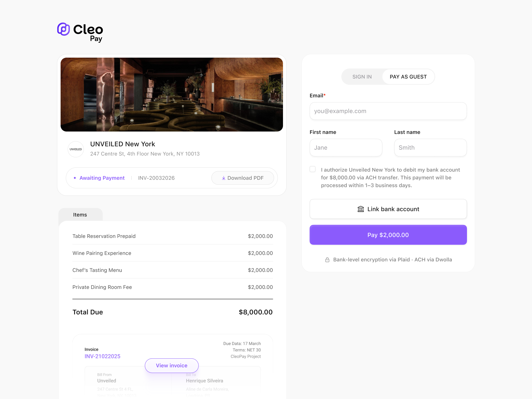The height and width of the screenshot is (399, 532).
Task: Tick the ACH debit authorization checkbox
Action: click(313, 169)
